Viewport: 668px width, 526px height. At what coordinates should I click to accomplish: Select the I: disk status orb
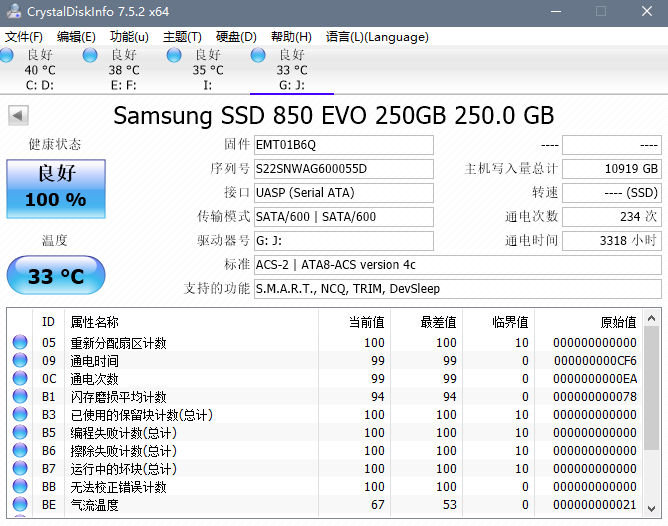175,55
